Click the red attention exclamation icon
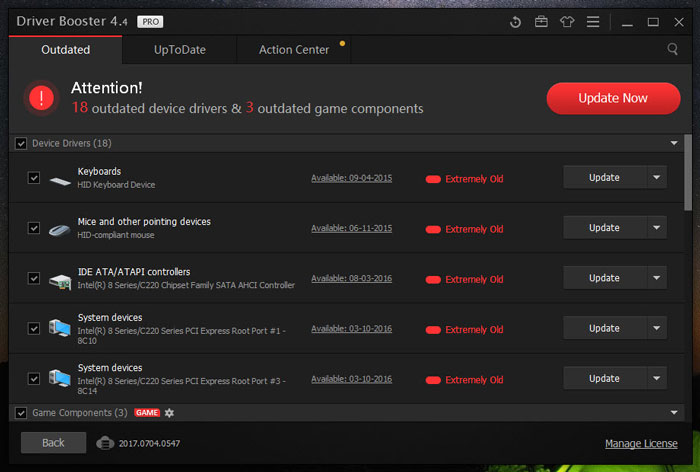This screenshot has width=700, height=472. click(x=42, y=98)
